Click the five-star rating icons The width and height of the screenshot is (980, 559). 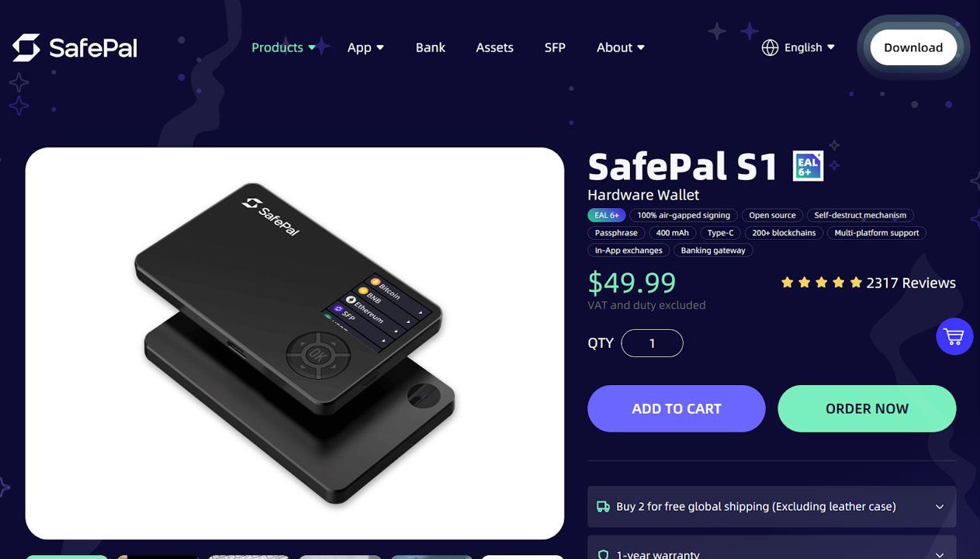point(821,283)
